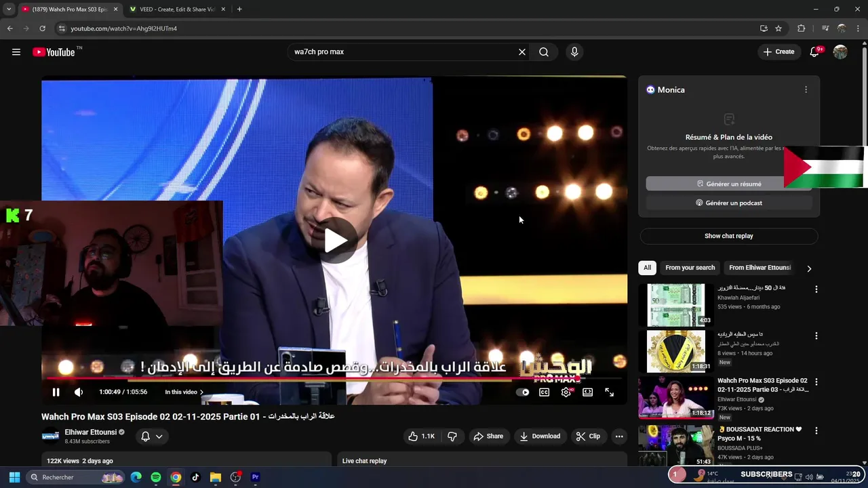Viewport: 868px width, 488px height.
Task: Open options for BOUSSADAT REACTION video
Action: (x=816, y=431)
